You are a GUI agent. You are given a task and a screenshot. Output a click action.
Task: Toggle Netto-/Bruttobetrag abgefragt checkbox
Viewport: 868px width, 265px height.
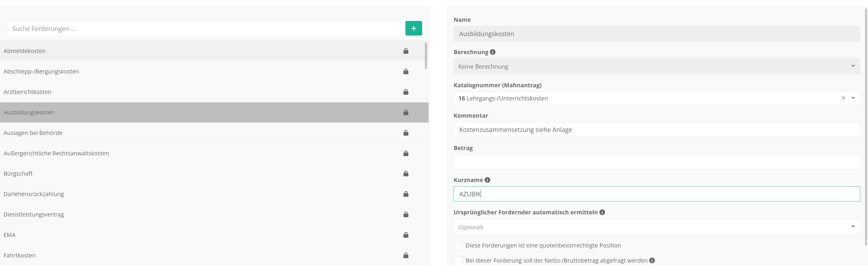(x=458, y=261)
